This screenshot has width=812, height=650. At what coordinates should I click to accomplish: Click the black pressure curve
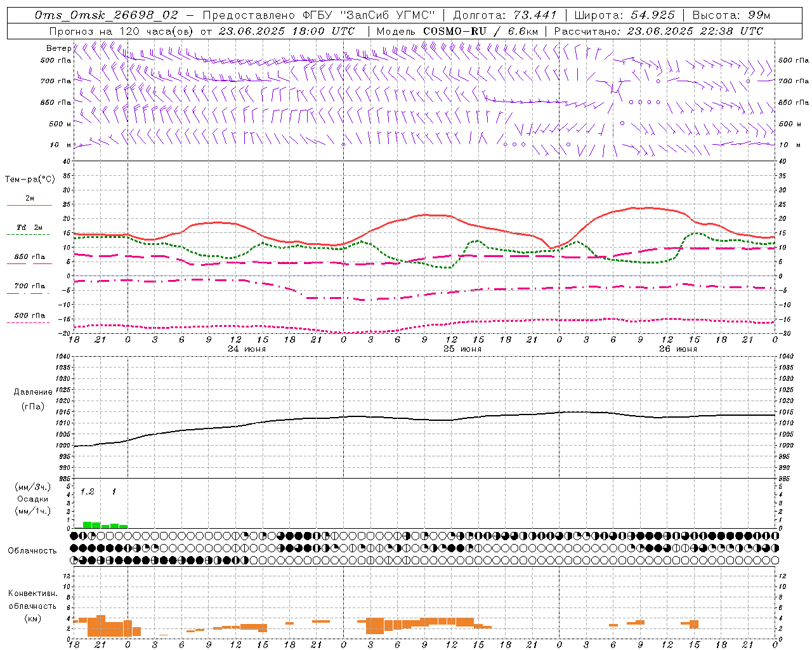click(425, 419)
